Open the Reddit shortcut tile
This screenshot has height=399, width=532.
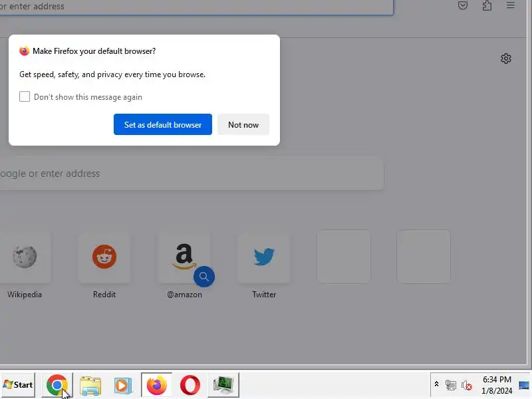click(x=104, y=257)
